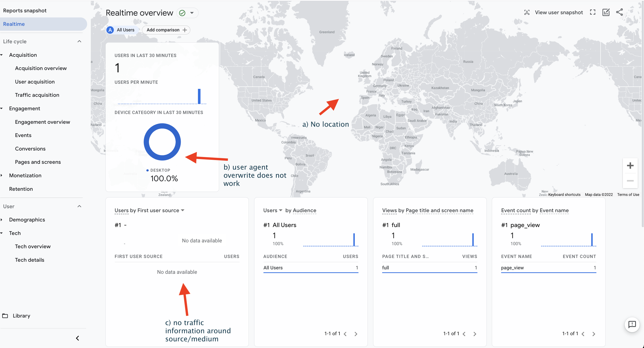Expand the Demographics menu group
Viewport: 644px width, 348px height.
click(27, 220)
